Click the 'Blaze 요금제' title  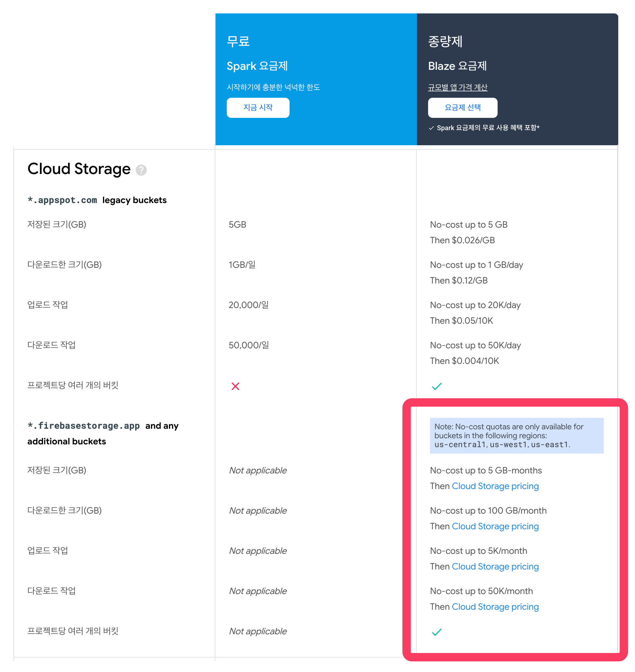[x=457, y=66]
